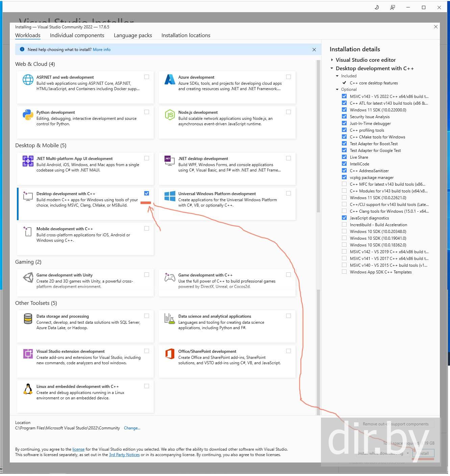Click the .NET desktop development icon
This screenshot has width=450, height=476.
coord(170,161)
